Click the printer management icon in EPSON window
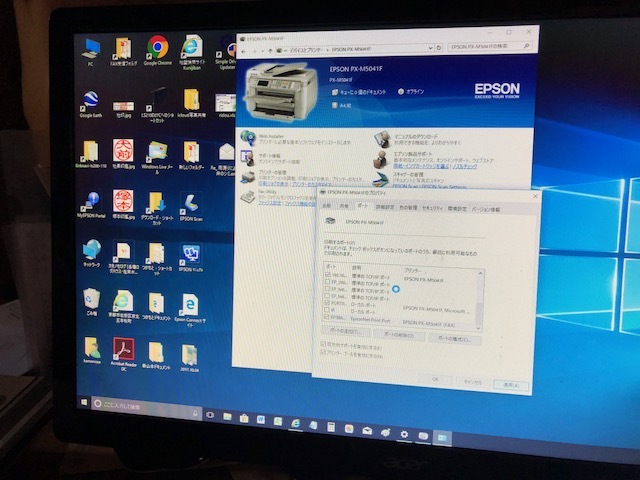640x480 pixels. [247, 178]
